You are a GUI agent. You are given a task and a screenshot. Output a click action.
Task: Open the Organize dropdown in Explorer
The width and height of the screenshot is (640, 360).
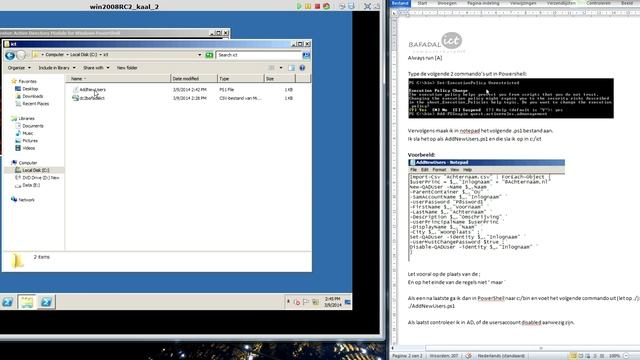(x=19, y=68)
